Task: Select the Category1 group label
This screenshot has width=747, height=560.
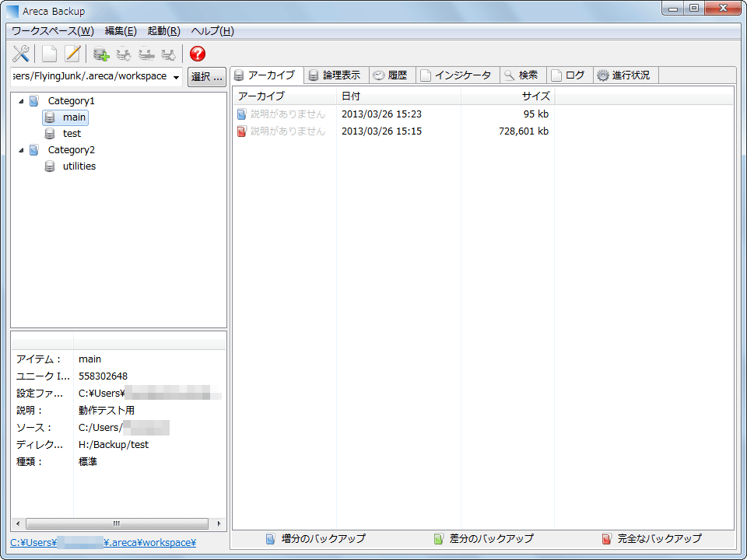Action: click(x=72, y=101)
